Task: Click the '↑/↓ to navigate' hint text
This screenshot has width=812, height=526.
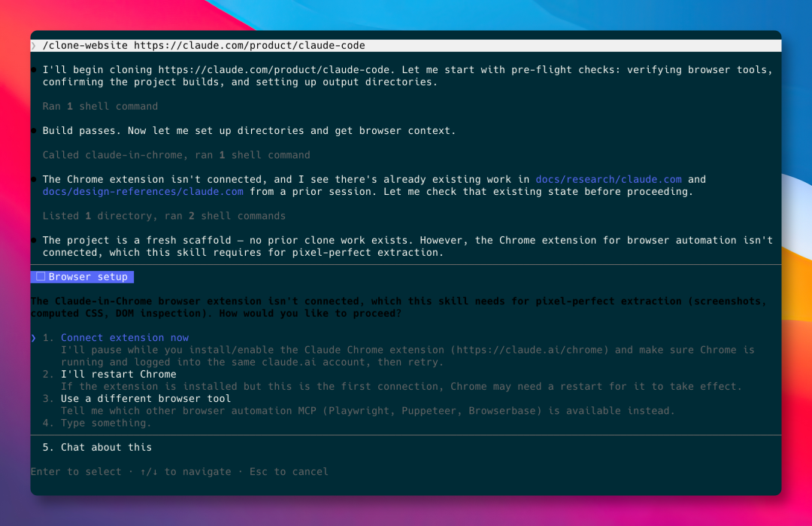Action: tap(186, 472)
